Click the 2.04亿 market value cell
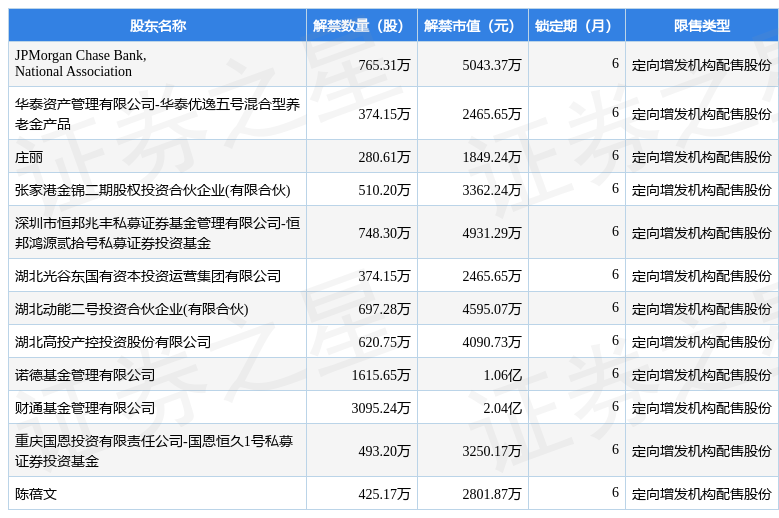This screenshot has height=518, width=779. coord(502,408)
